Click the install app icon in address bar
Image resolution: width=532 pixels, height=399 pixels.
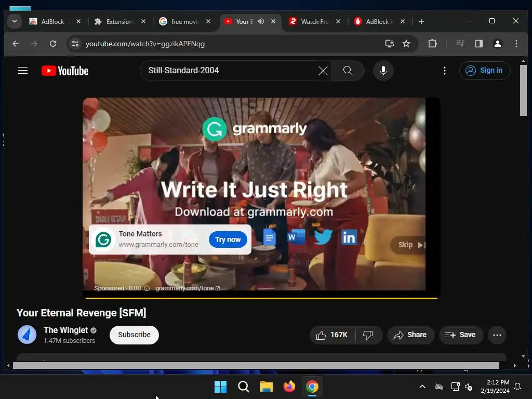pos(389,44)
